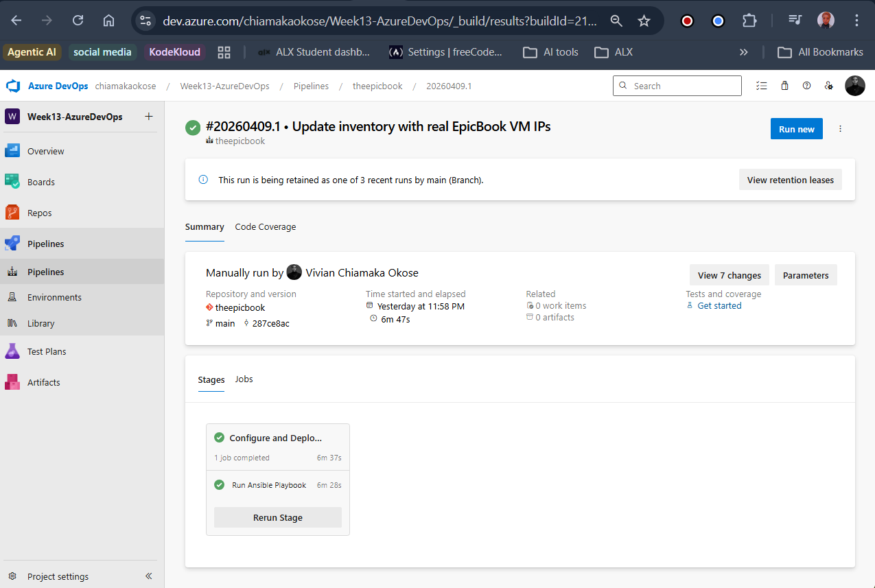875x588 pixels.
Task: Open the Marketplace shopping bag icon
Action: pos(784,86)
